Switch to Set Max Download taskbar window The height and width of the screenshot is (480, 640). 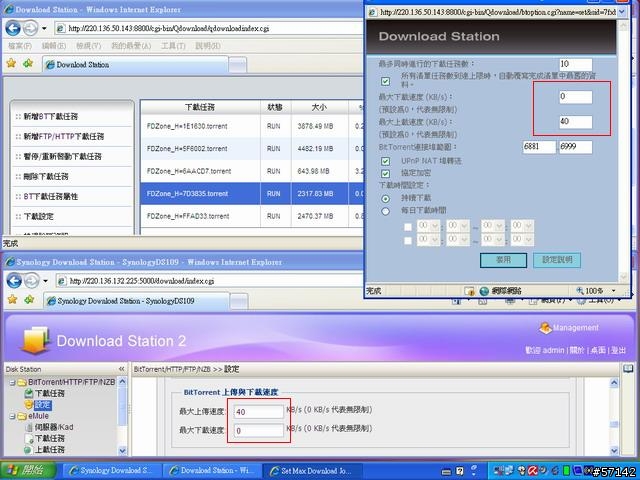315,471
